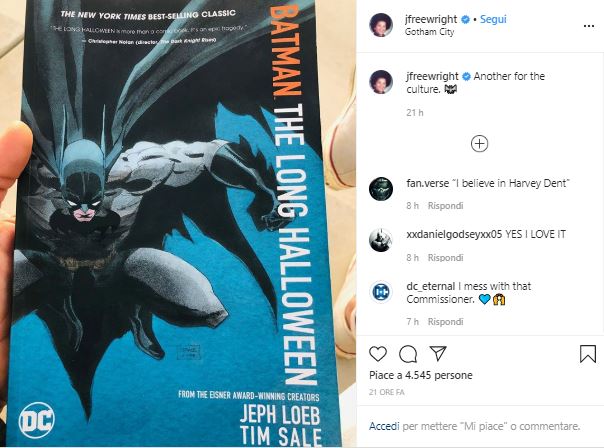Load more comments with the plus icon

click(x=480, y=144)
